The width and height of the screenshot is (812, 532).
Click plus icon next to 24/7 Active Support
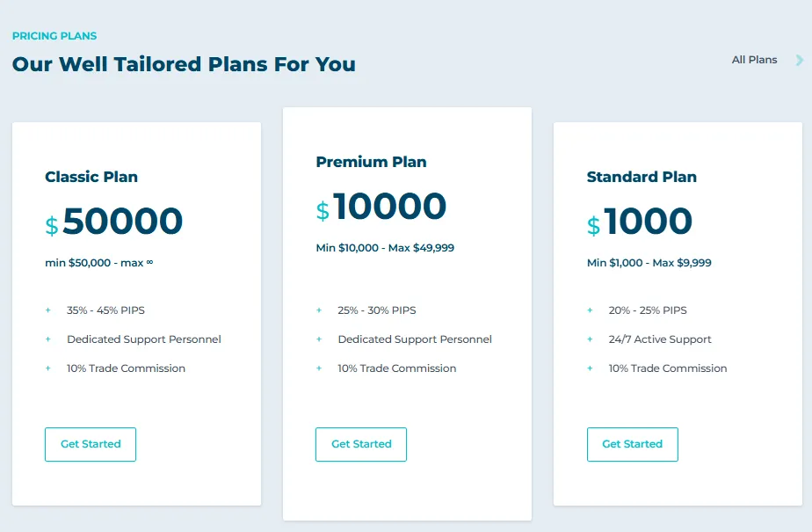click(590, 339)
